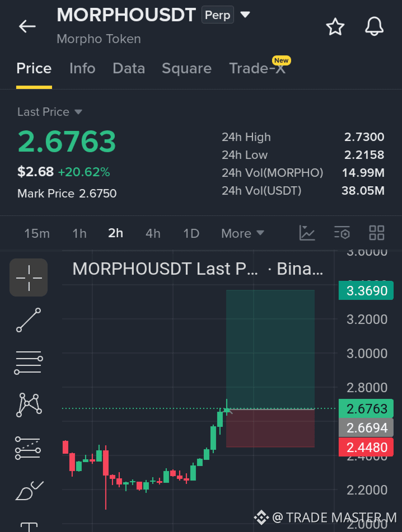Click the 24h High value 2.7300

click(364, 137)
